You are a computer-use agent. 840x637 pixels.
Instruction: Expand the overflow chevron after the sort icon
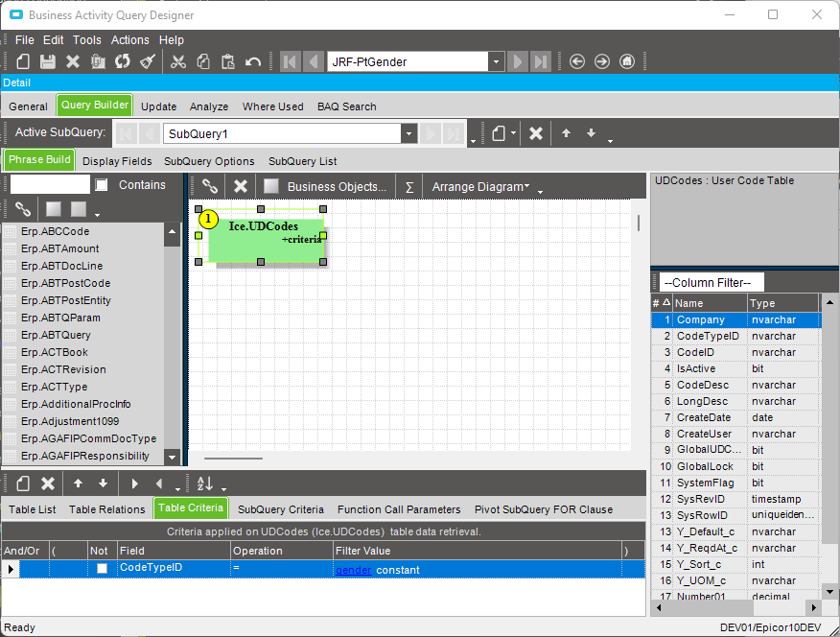[224, 488]
